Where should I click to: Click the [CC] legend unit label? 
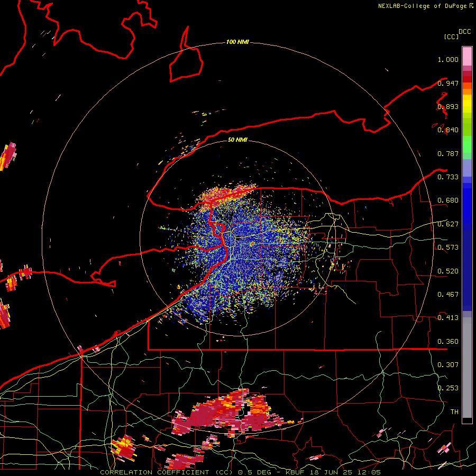pos(451,36)
